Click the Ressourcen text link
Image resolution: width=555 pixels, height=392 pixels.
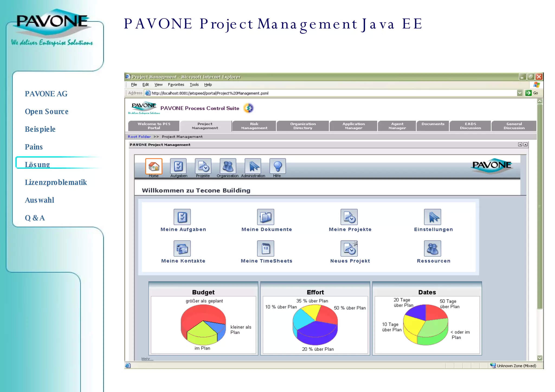(434, 261)
